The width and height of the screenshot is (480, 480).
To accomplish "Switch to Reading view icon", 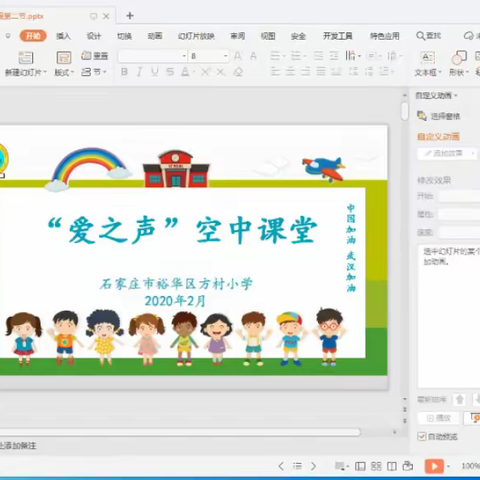I will [392, 466].
